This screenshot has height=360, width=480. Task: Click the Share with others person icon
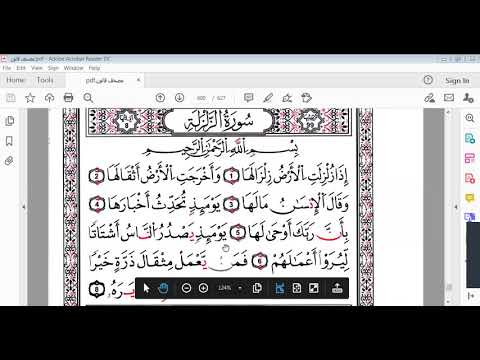tap(468, 98)
